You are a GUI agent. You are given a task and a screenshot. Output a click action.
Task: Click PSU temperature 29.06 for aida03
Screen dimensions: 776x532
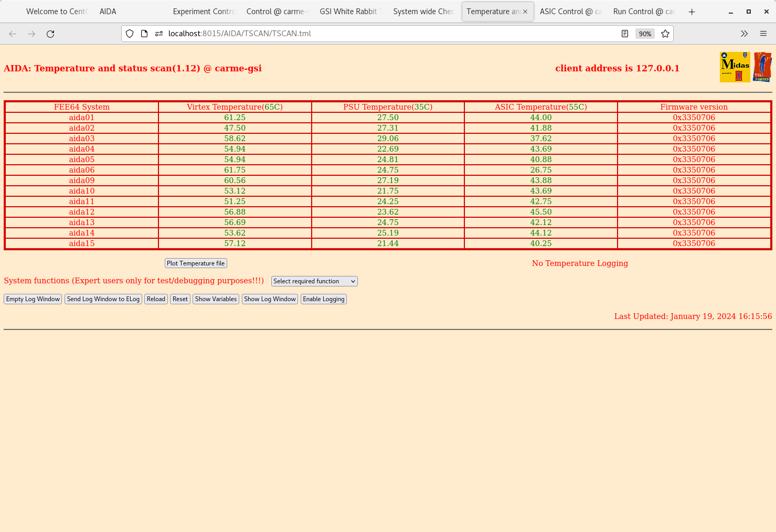tap(388, 139)
